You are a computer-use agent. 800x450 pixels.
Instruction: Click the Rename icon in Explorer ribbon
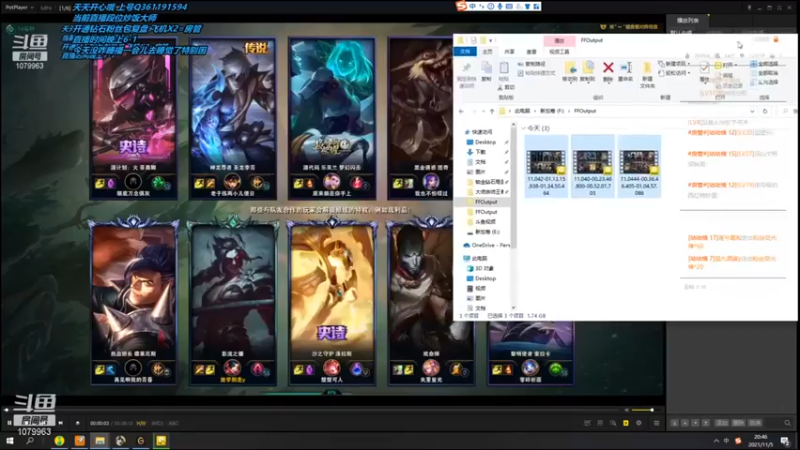click(626, 68)
